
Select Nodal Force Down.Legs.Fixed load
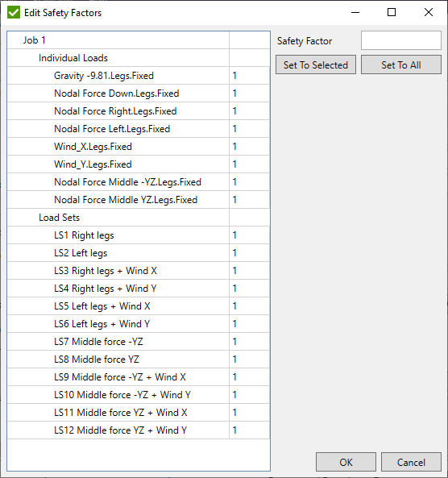pyautogui.click(x=139, y=94)
